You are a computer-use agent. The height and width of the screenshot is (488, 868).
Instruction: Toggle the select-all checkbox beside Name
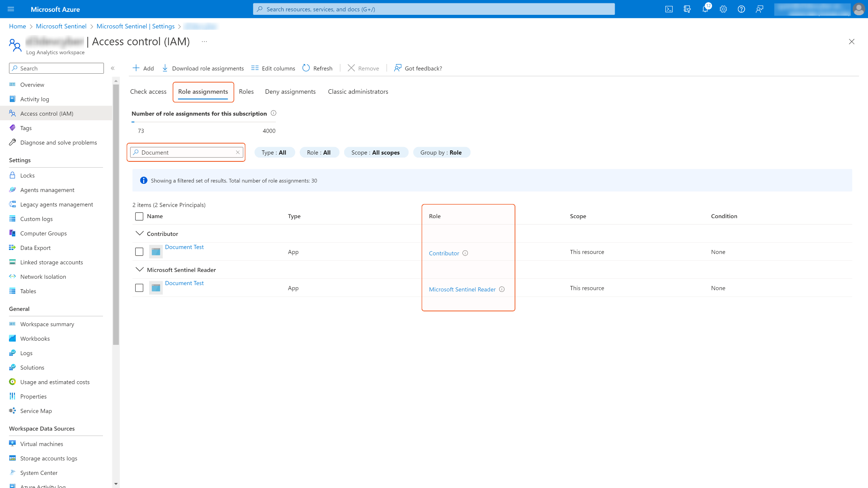[x=139, y=216]
